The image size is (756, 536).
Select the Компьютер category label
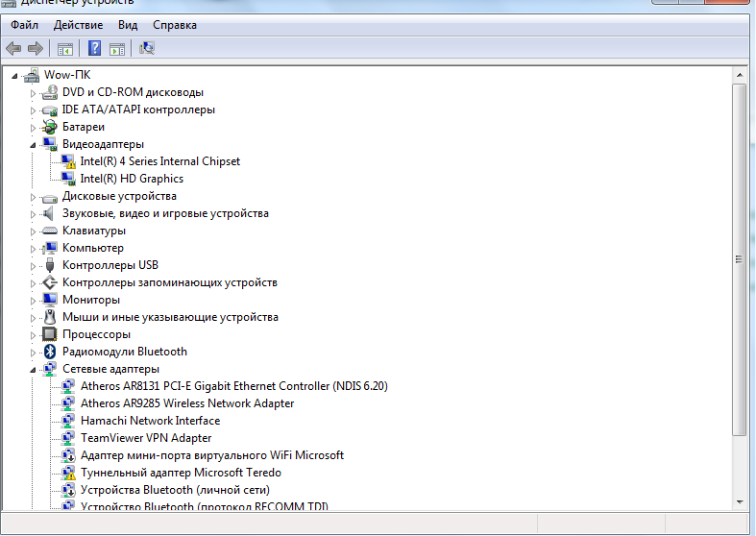coord(93,248)
